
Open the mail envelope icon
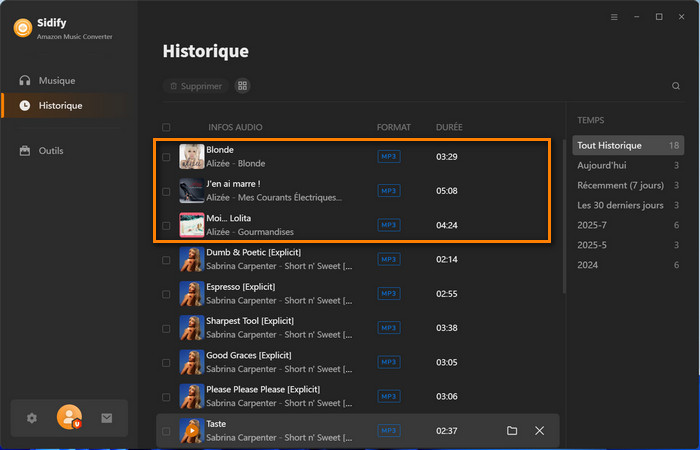[107, 418]
